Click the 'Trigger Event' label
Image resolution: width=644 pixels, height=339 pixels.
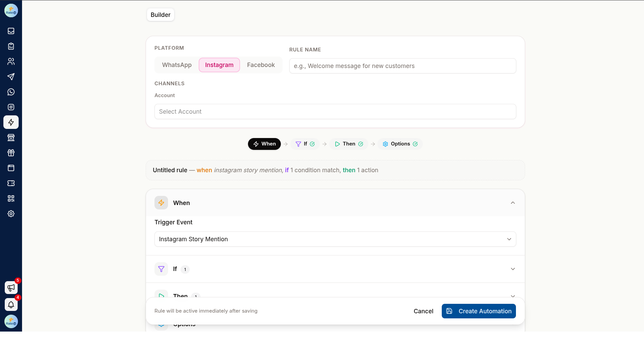173,222
